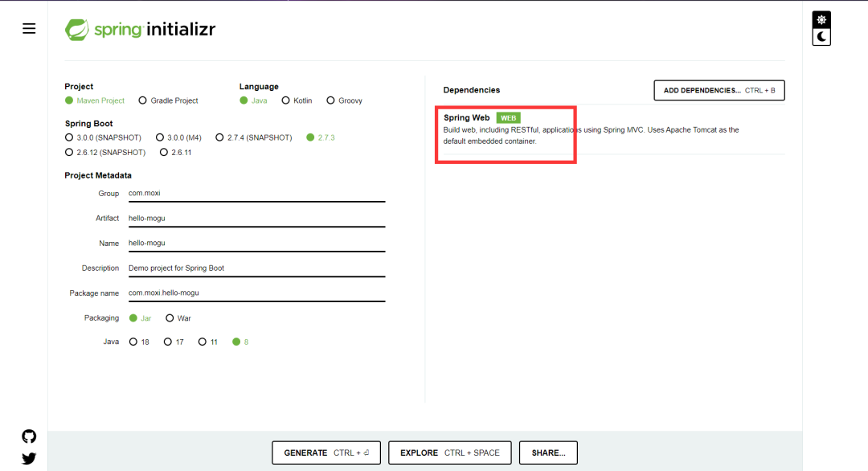Edit the Name input field
Viewport: 868px width, 471px height.
coord(257,243)
